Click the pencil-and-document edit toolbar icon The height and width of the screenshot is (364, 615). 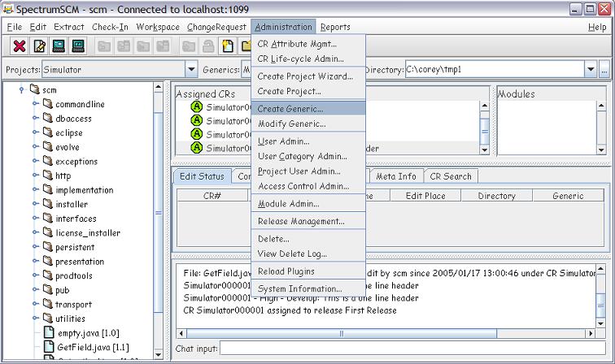pyautogui.click(x=39, y=45)
